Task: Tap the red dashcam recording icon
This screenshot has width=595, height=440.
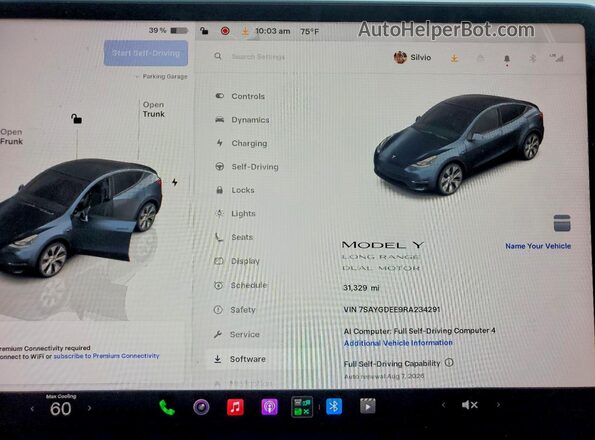Action: point(225,31)
